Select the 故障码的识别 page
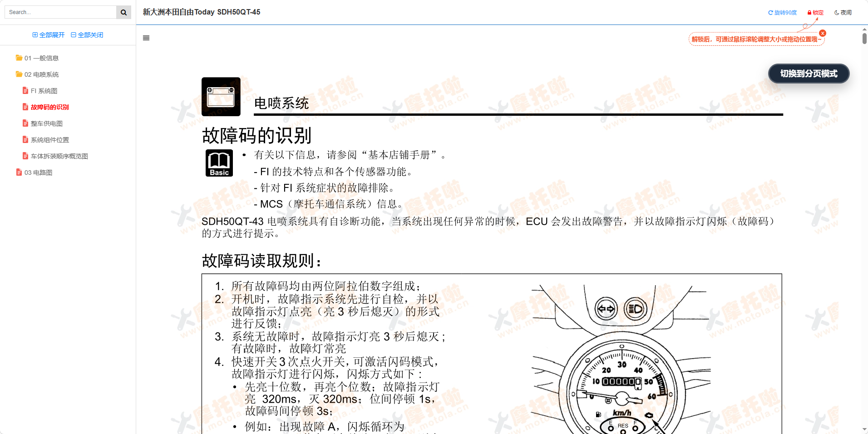Image resolution: width=868 pixels, height=434 pixels. 49,107
